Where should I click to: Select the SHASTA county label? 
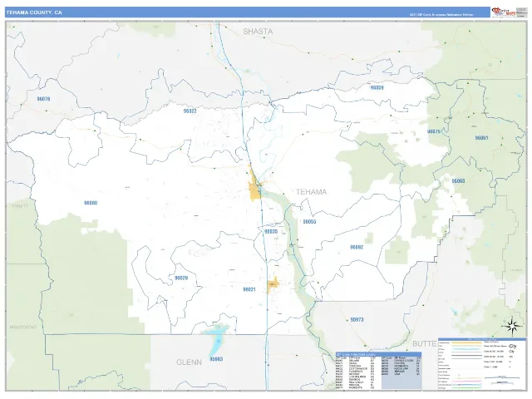pos(258,32)
